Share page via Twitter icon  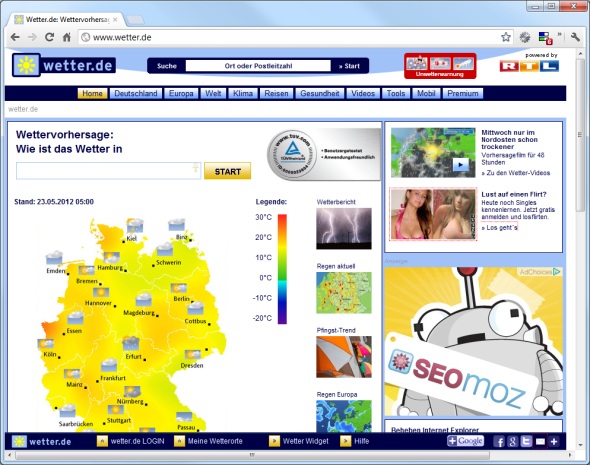pos(526,441)
